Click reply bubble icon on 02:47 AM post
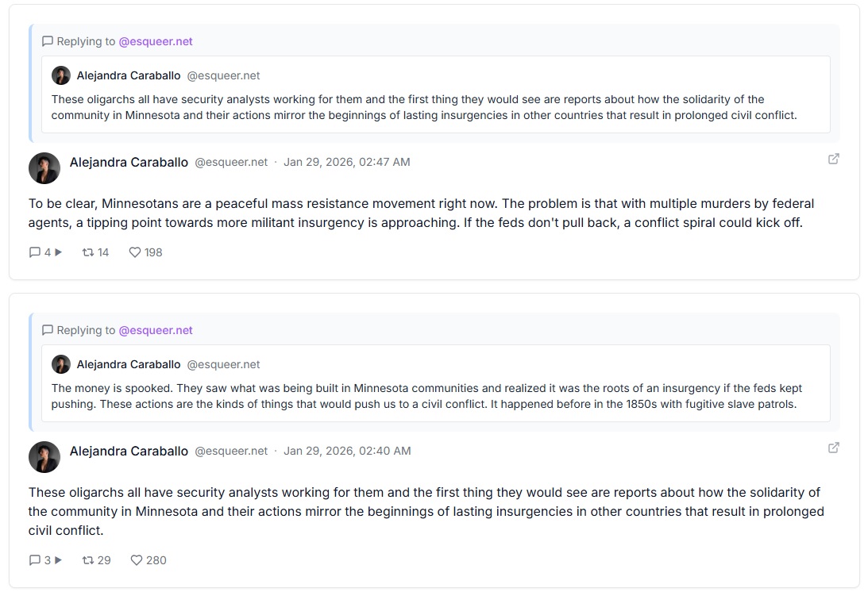 (35, 252)
